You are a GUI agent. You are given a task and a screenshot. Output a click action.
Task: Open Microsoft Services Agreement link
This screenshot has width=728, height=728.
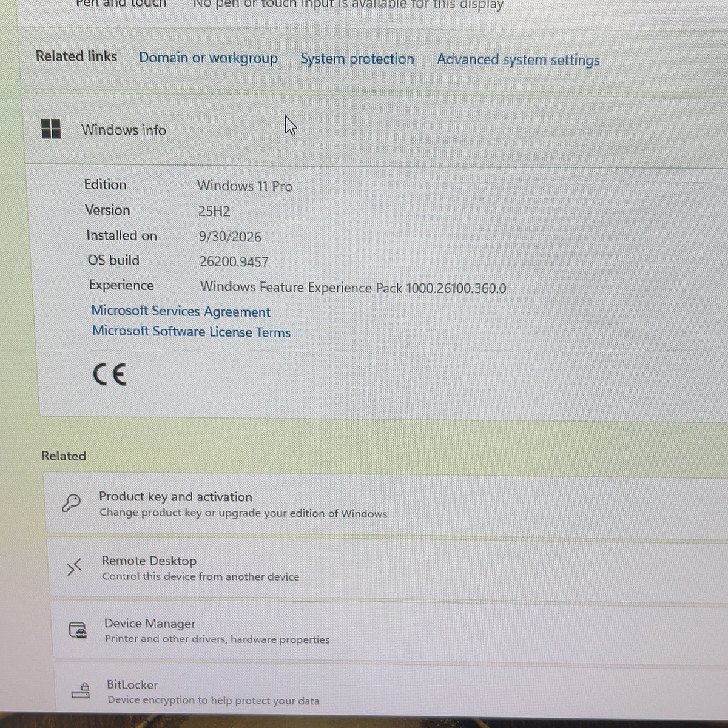tap(181, 311)
